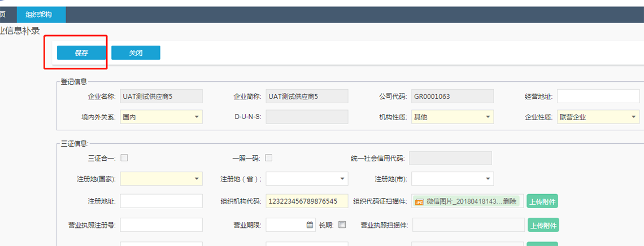Screen dimensions: 644x246
Task: Click the 保存 button
Action: point(81,52)
